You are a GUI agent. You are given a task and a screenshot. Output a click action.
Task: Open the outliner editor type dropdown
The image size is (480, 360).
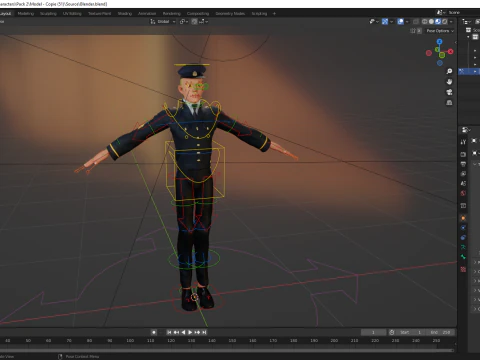466,22
